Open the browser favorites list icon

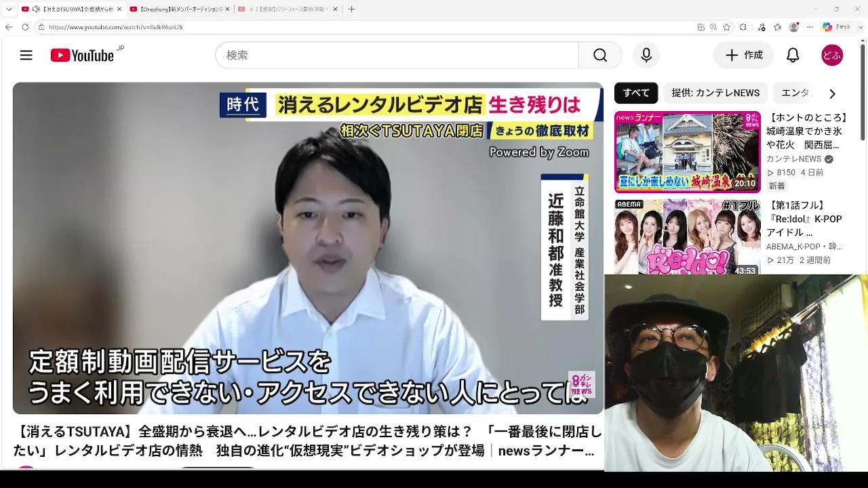coord(777,27)
